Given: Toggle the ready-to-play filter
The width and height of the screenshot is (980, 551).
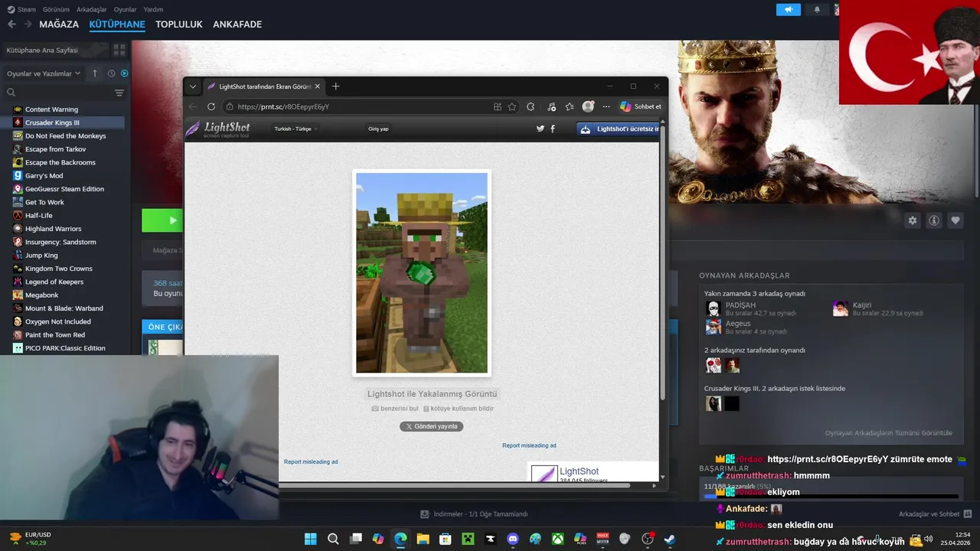Looking at the screenshot, I should [x=124, y=73].
